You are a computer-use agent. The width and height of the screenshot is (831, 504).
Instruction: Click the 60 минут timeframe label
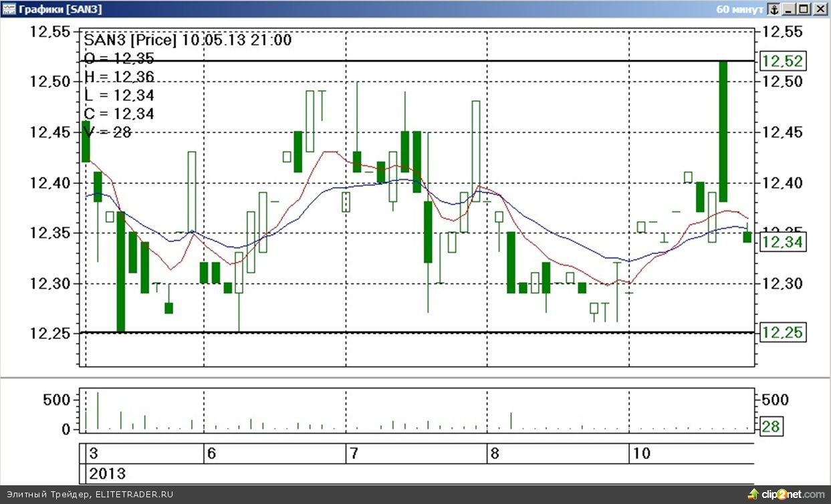point(739,9)
